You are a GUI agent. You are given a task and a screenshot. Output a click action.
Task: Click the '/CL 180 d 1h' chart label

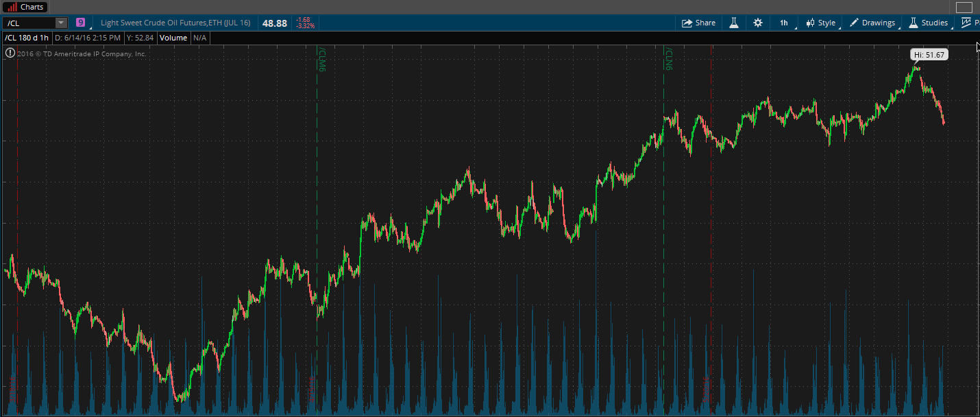pos(27,38)
